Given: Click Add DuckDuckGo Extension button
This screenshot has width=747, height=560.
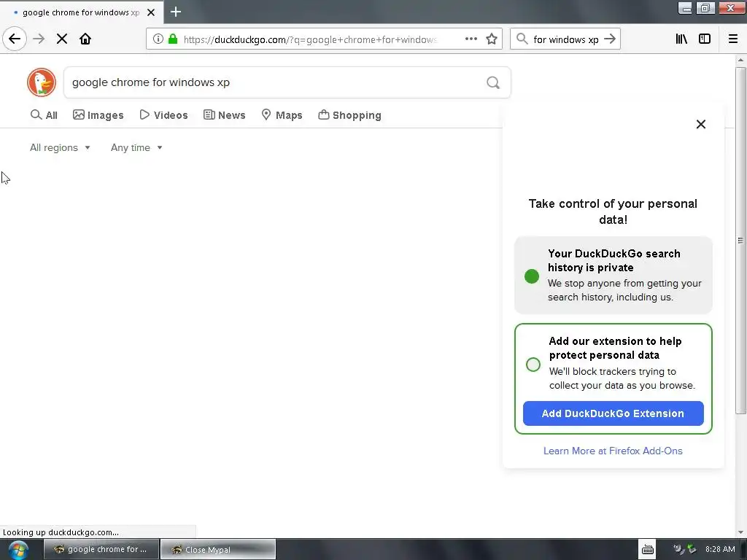Looking at the screenshot, I should [x=613, y=413].
